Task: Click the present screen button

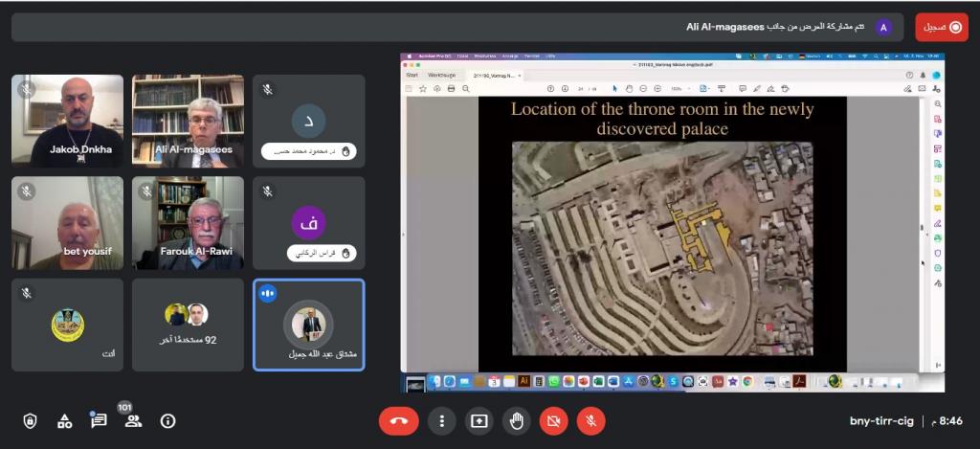Action: click(x=479, y=420)
